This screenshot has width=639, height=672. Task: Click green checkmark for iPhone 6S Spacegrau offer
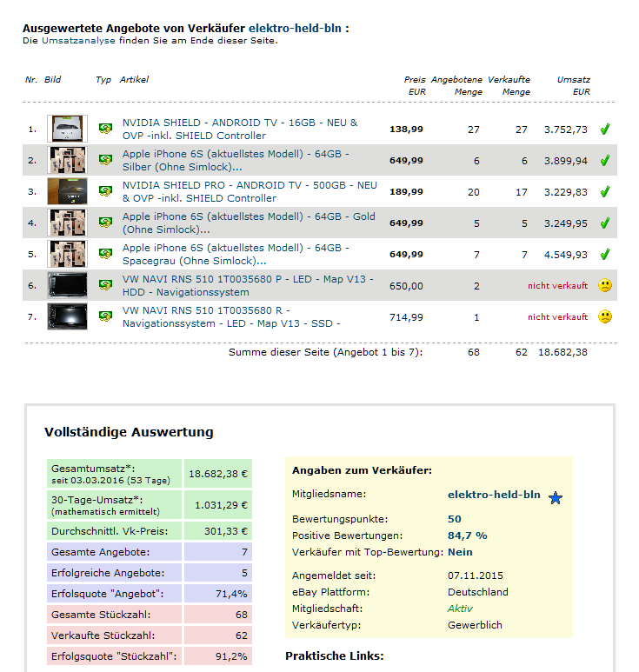[605, 254]
